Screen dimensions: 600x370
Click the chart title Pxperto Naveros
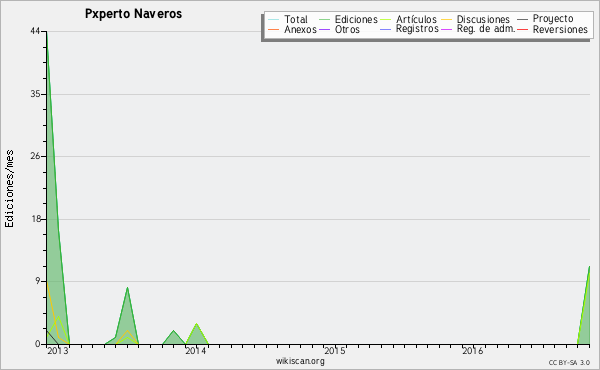pyautogui.click(x=134, y=14)
